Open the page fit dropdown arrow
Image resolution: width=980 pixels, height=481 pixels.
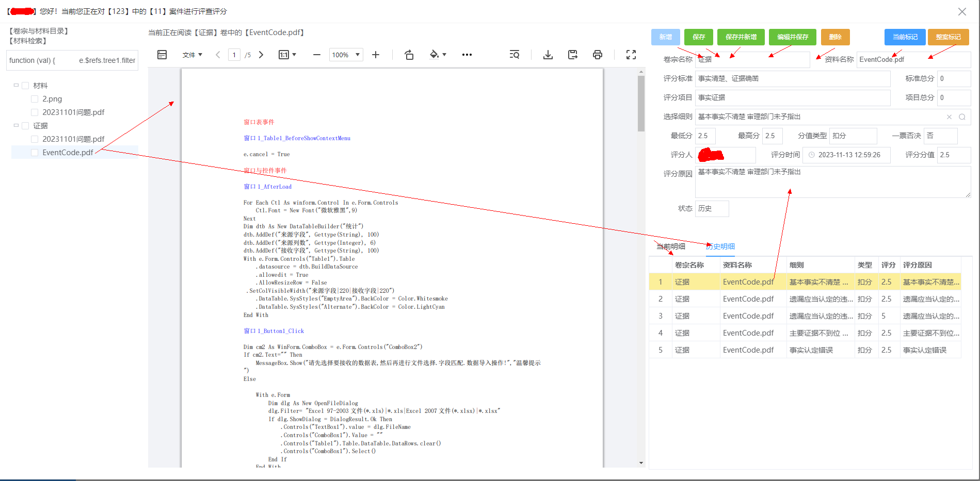[294, 55]
